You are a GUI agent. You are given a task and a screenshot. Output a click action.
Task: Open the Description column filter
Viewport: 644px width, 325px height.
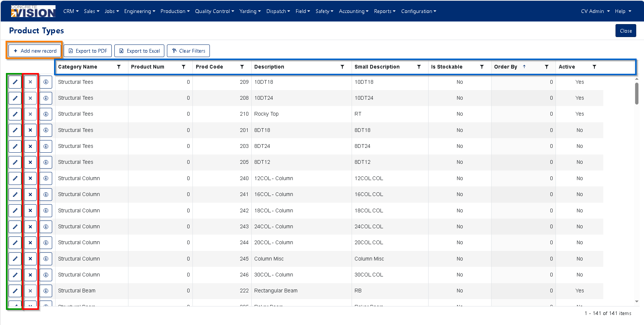(342, 67)
